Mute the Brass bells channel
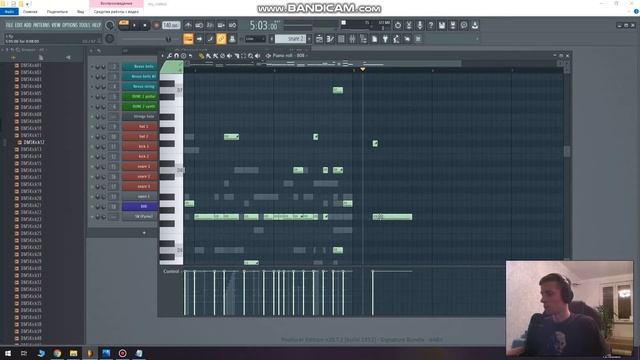The image size is (640, 360). pyautogui.click(x=92, y=67)
